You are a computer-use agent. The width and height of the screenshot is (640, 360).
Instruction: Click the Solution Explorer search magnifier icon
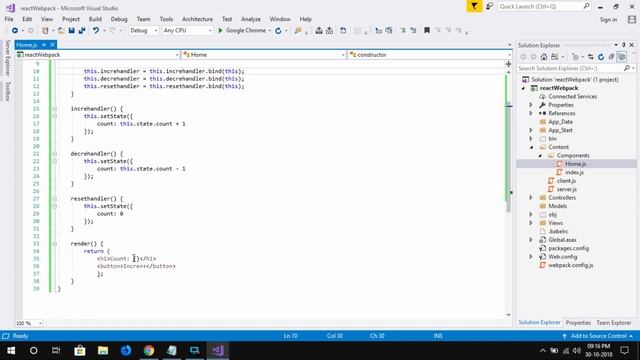[627, 68]
